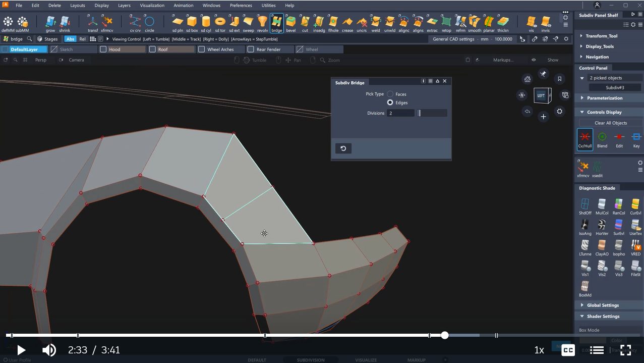Select the smooth tool from the shelf

click(475, 22)
